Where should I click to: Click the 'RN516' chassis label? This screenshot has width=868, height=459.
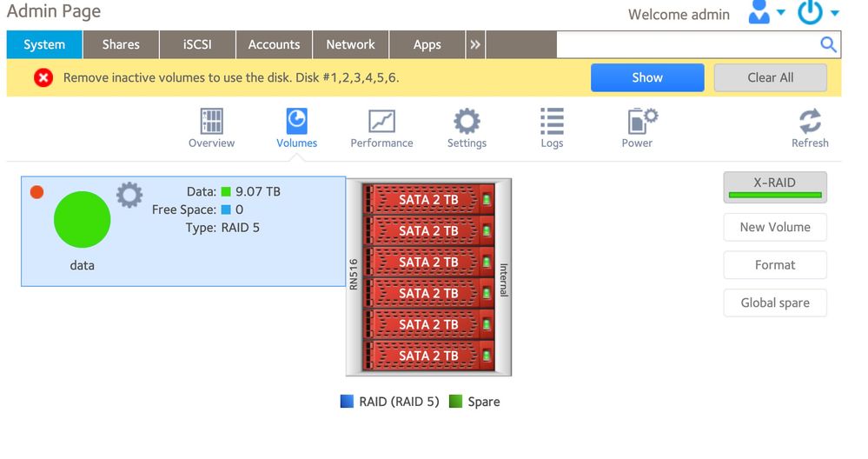(354, 274)
